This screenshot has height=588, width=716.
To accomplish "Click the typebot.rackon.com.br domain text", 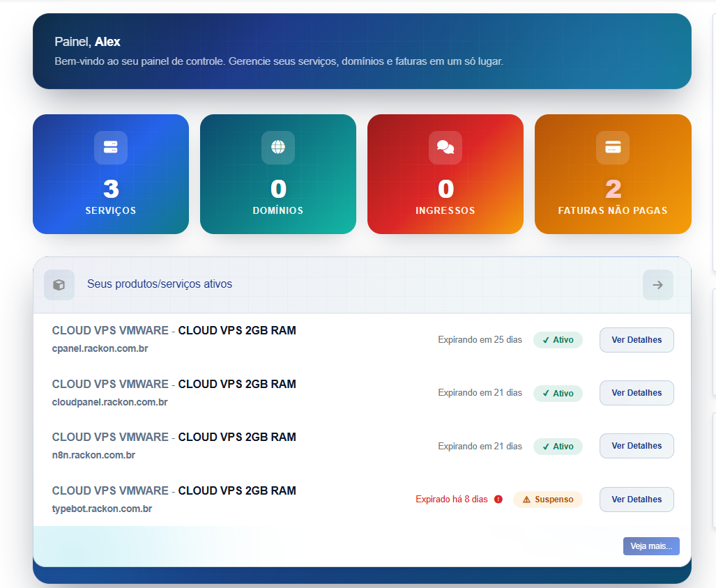I will click(x=102, y=509).
